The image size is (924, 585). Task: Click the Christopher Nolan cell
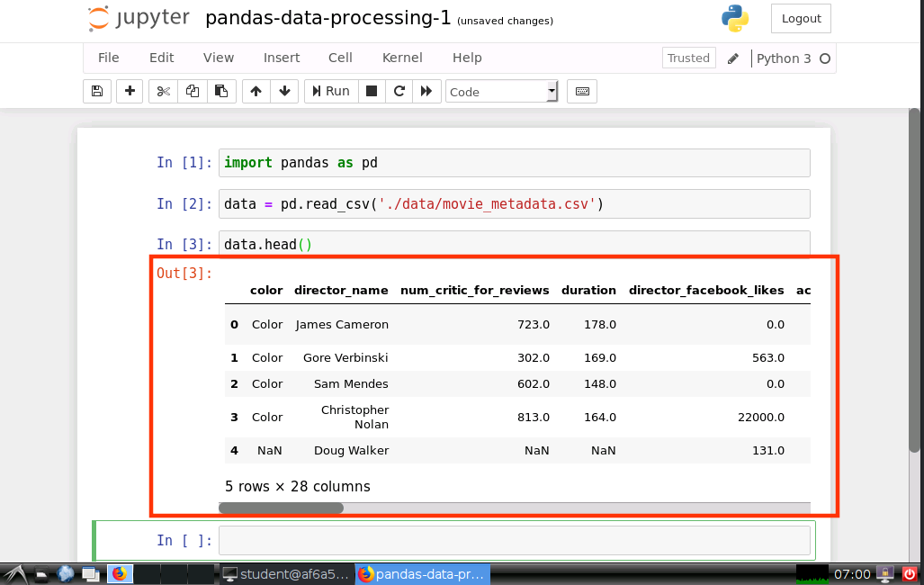point(354,417)
